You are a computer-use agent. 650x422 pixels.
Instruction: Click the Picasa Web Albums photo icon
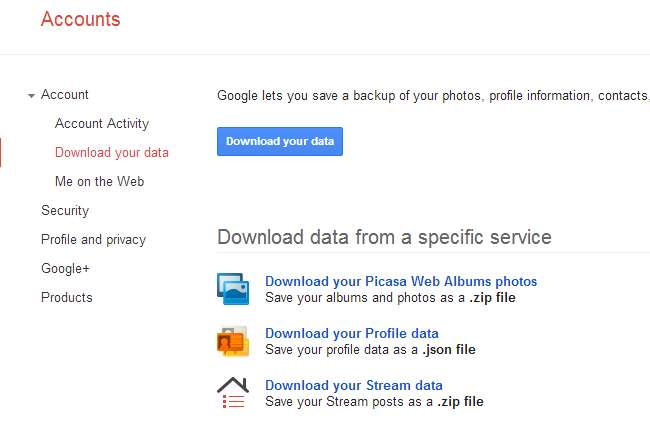(233, 289)
